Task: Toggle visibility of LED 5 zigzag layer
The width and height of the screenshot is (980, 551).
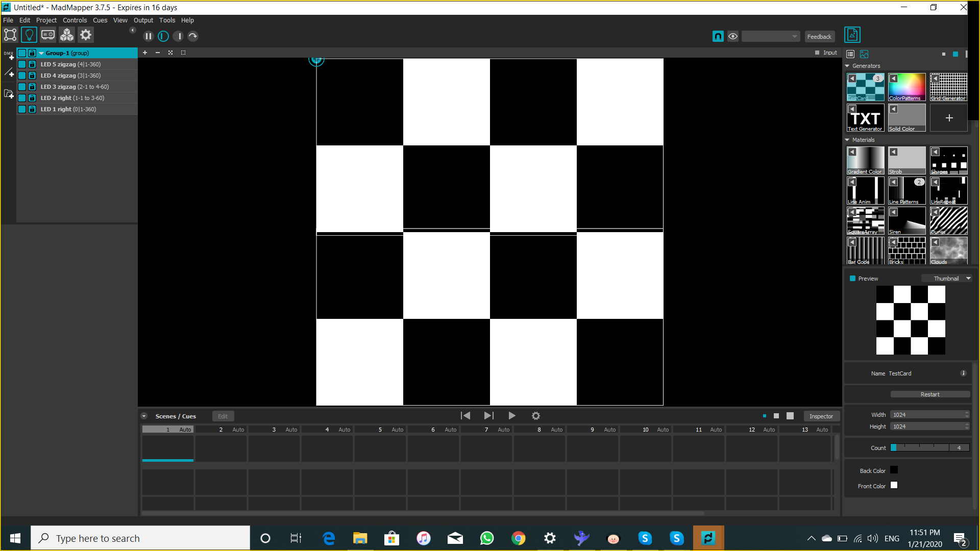Action: (21, 64)
